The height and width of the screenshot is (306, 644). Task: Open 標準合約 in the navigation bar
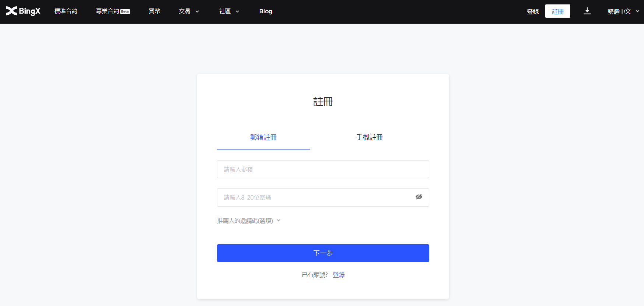coord(66,11)
